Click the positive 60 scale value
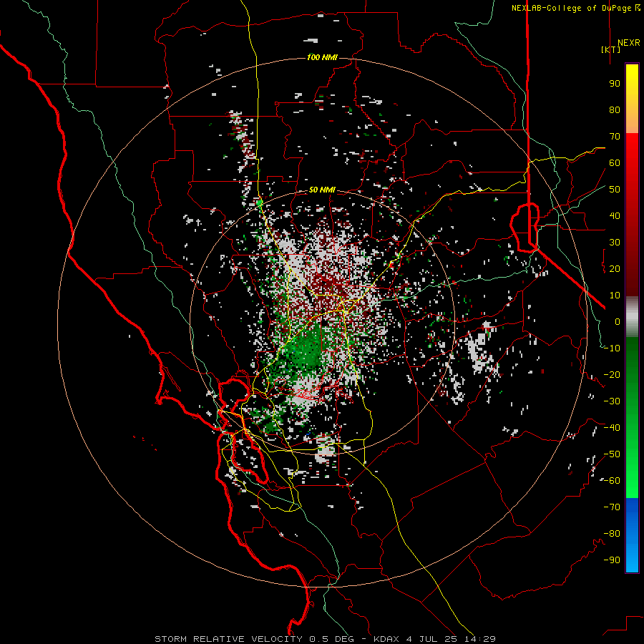Viewport: 644px width, 644px height. [615, 163]
